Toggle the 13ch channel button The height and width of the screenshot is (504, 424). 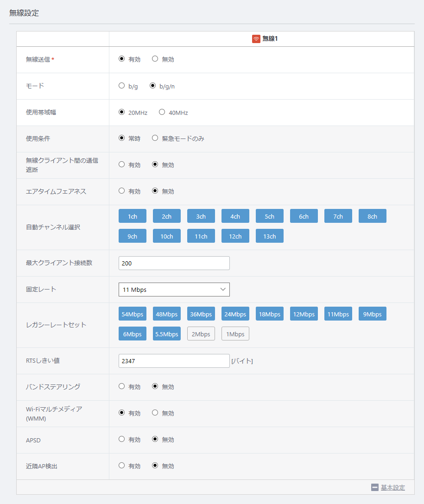269,236
